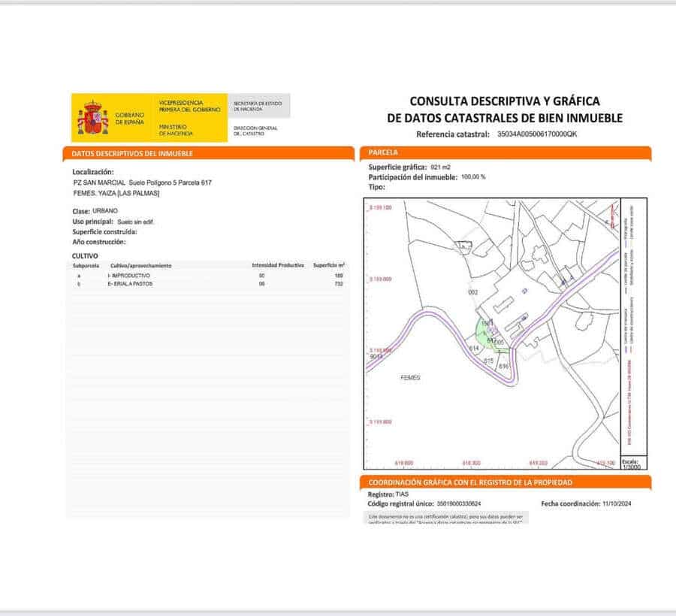676x616 pixels.
Task: Click the grey Secretaría de Estado box
Action: (x=258, y=105)
